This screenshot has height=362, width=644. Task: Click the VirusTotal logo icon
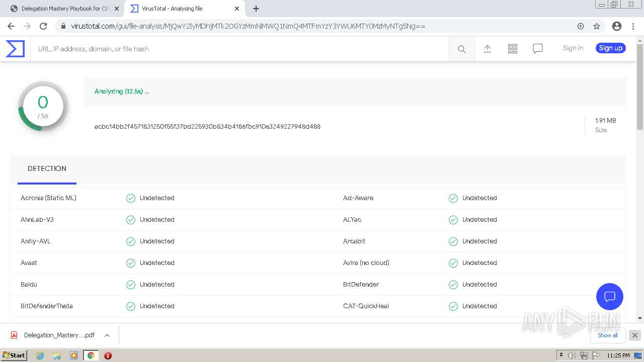point(15,49)
